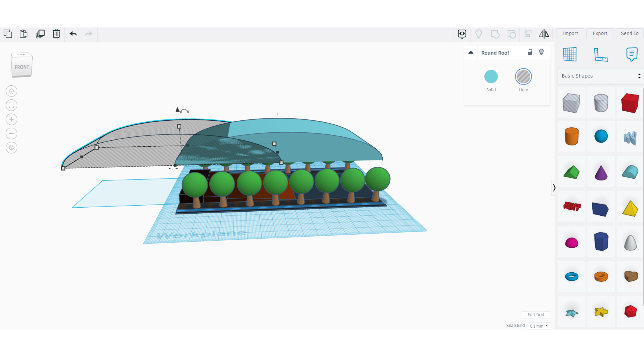Click Home view button
The height and width of the screenshot is (362, 644).
coord(11,91)
